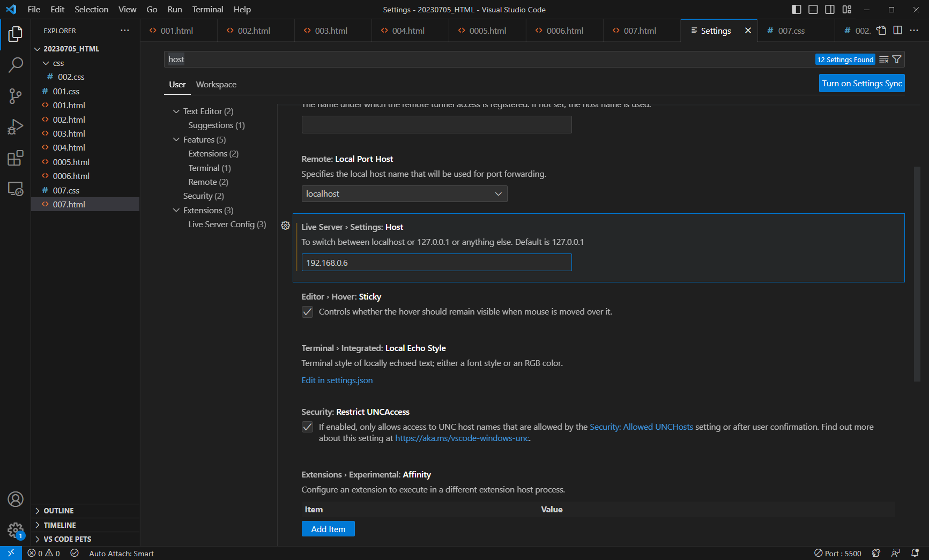The width and height of the screenshot is (929, 560).
Task: Expand the OUTLINE section
Action: pos(86,511)
